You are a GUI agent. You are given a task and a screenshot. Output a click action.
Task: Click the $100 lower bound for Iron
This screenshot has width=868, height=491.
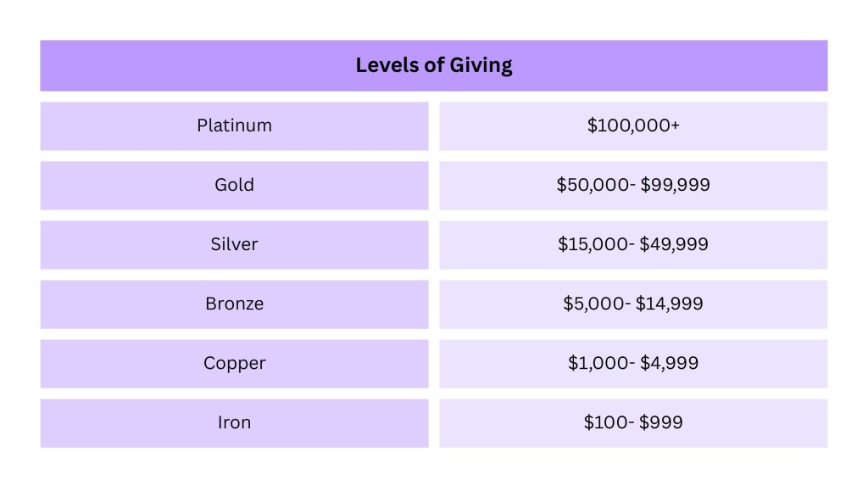pos(601,422)
